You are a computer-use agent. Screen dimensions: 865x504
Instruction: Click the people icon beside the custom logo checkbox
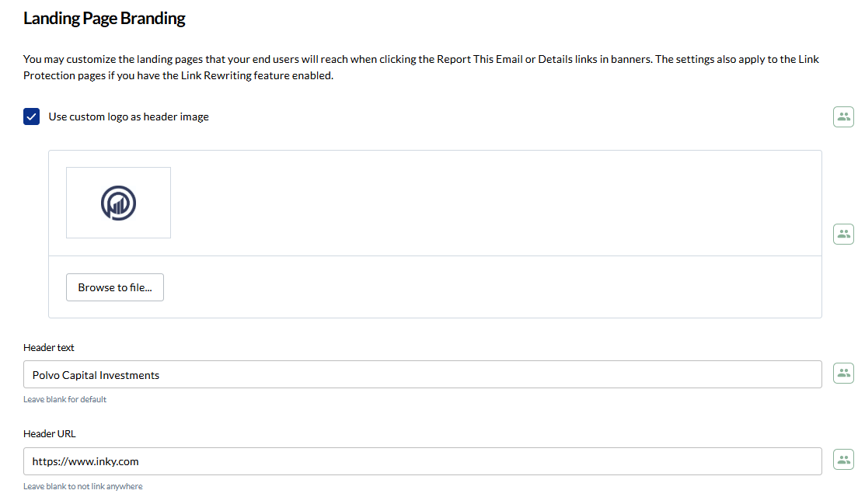pos(843,117)
